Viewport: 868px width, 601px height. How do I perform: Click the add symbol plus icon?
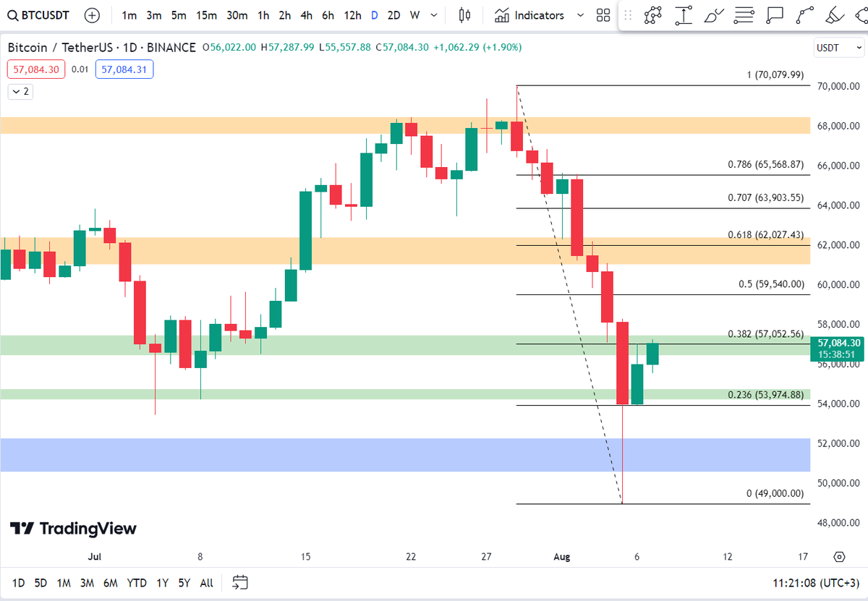click(92, 15)
